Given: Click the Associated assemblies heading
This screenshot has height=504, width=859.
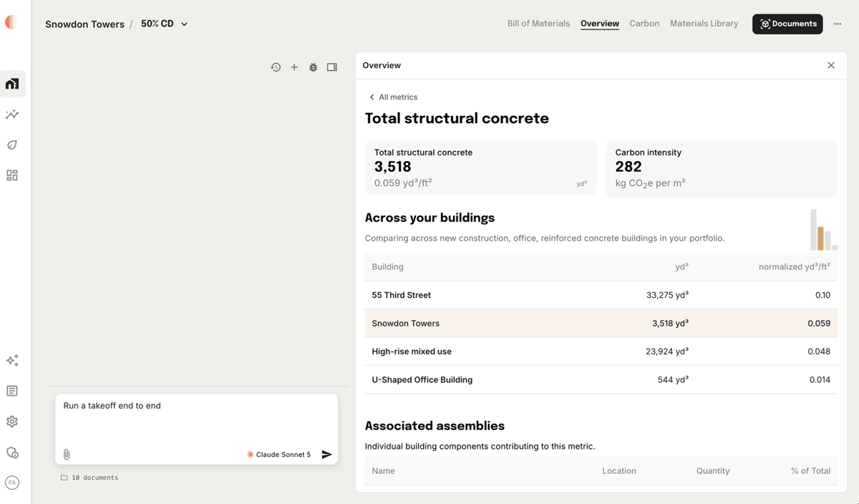Looking at the screenshot, I should click(x=435, y=426).
